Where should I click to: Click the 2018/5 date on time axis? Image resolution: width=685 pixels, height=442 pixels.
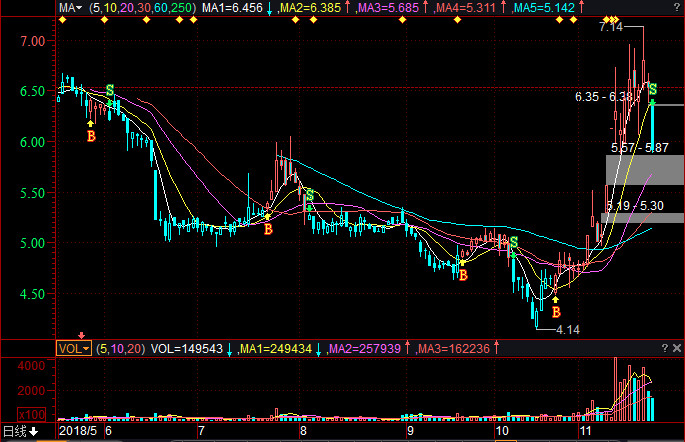[x=77, y=431]
